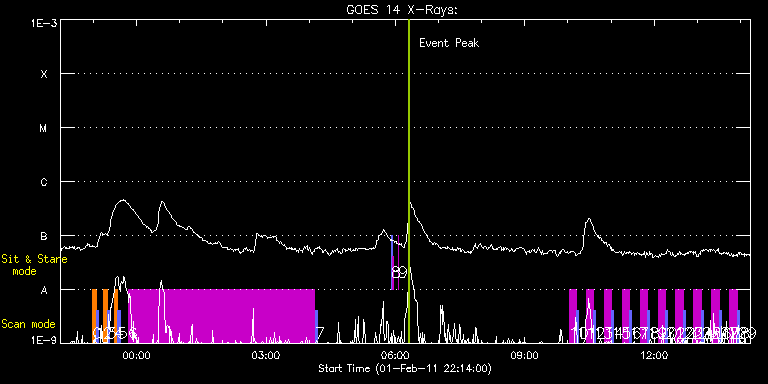
Task: Click the 03:00 time axis tick label
Action: 266,354
